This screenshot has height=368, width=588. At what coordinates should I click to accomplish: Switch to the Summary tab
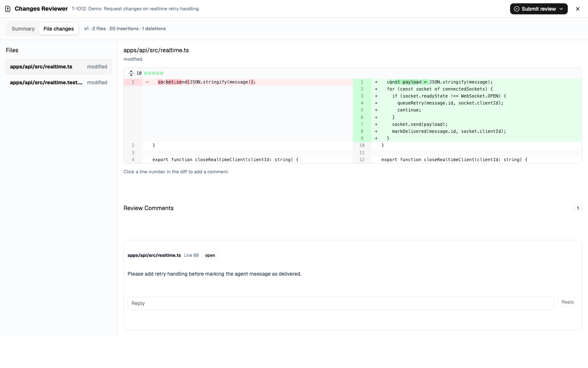[x=23, y=29]
